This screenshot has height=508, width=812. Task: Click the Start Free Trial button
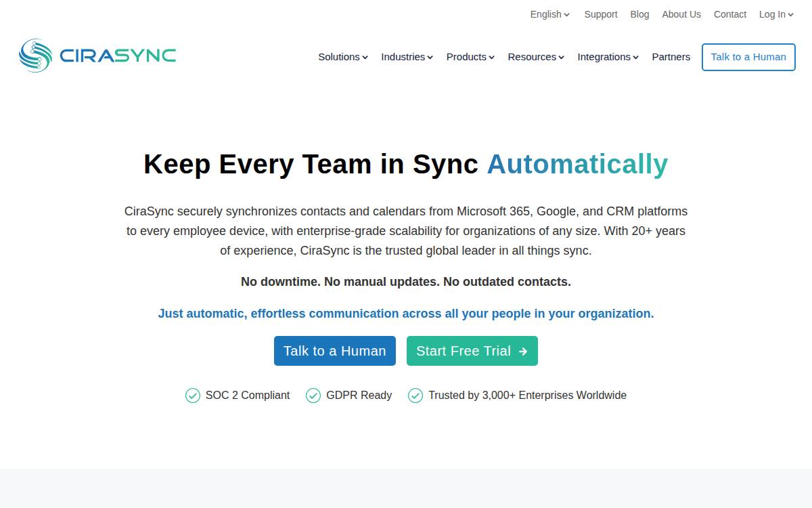472,351
